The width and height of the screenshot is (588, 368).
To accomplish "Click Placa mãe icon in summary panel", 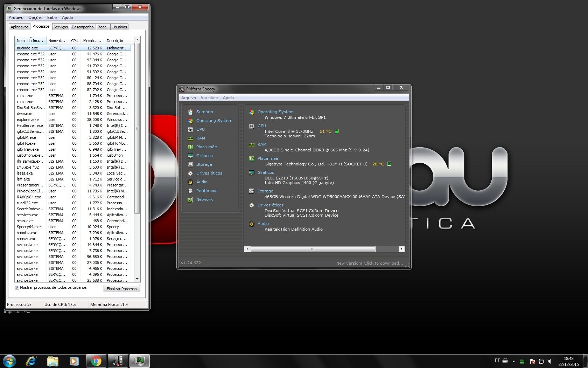I will 252,158.
